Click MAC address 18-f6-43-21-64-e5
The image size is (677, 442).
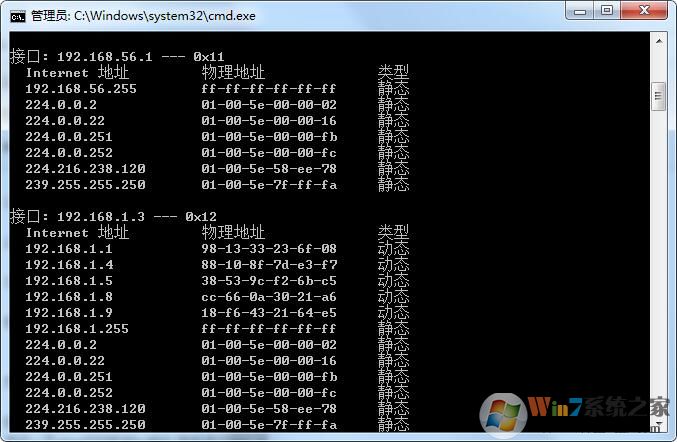(269, 312)
